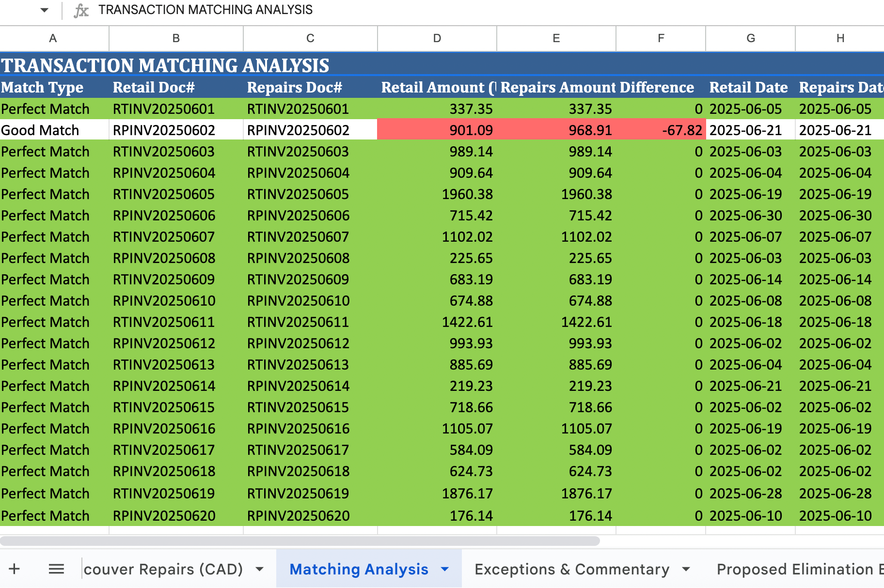This screenshot has width=884, height=588.
Task: Click the Match Type header cell
Action: (x=54, y=87)
